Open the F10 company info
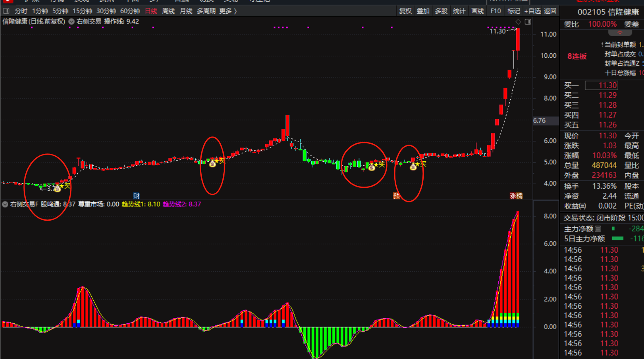 [495, 11]
